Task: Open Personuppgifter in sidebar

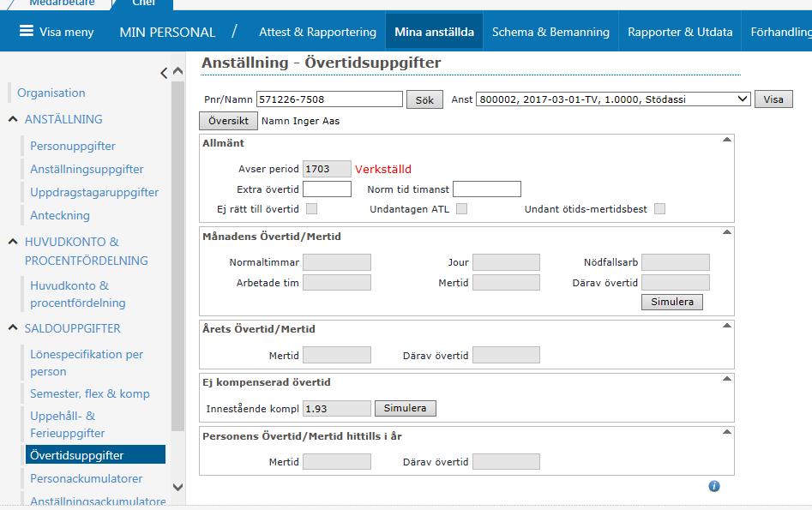Action: tap(73, 146)
